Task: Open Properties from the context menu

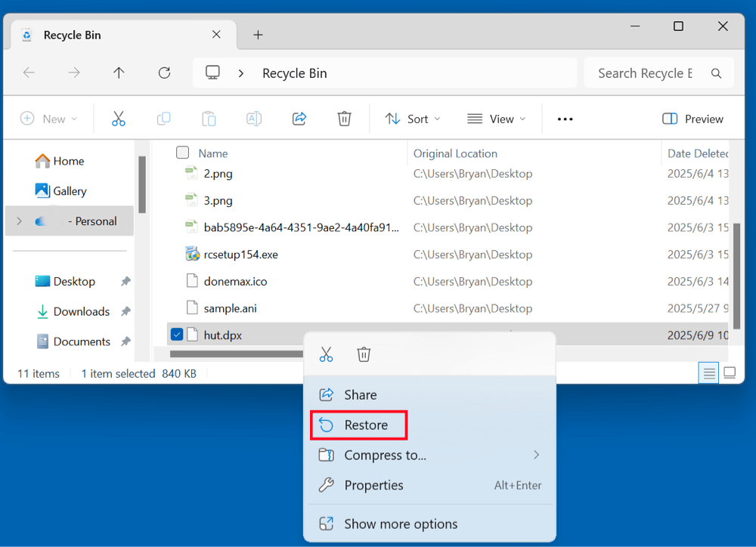Action: tap(373, 485)
